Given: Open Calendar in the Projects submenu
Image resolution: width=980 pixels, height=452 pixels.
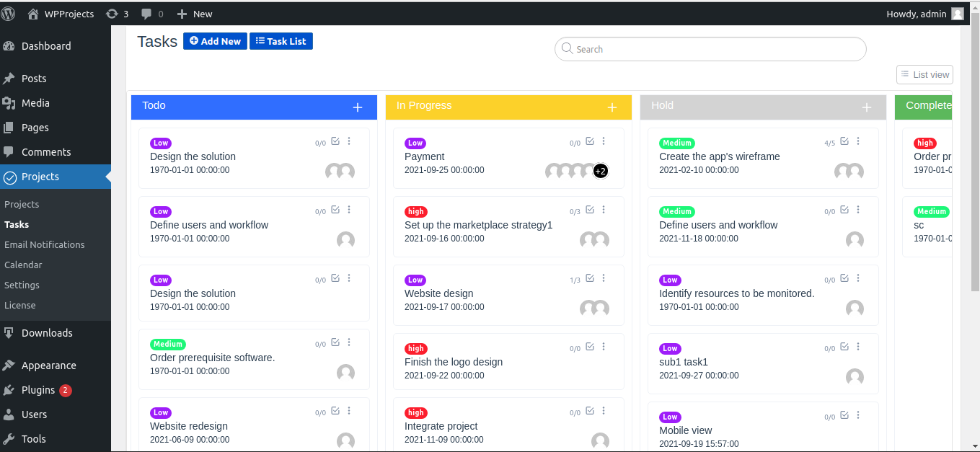Looking at the screenshot, I should (23, 265).
